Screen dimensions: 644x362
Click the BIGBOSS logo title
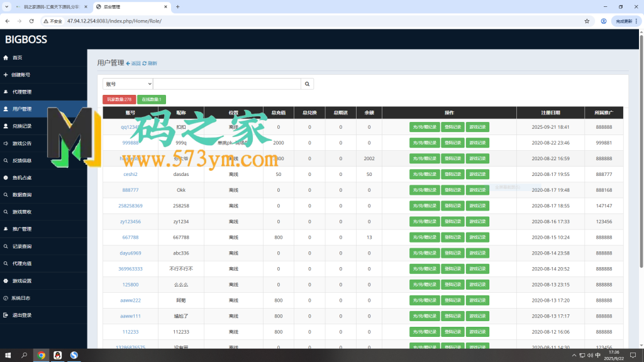[26, 40]
